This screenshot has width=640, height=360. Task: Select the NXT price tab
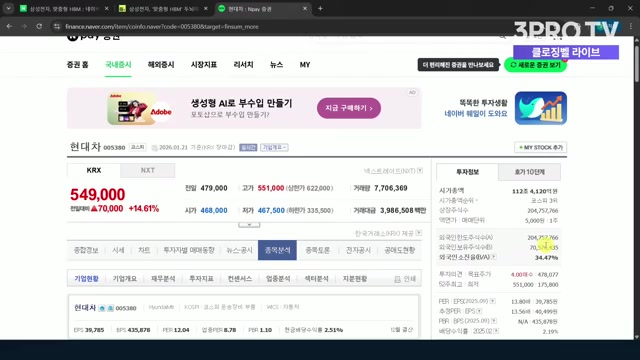coord(148,170)
